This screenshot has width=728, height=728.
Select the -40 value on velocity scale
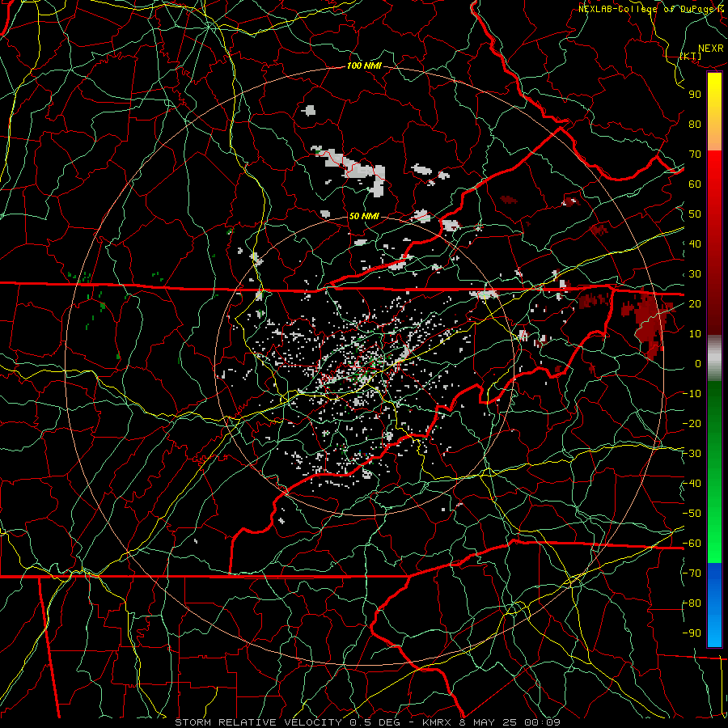click(692, 484)
